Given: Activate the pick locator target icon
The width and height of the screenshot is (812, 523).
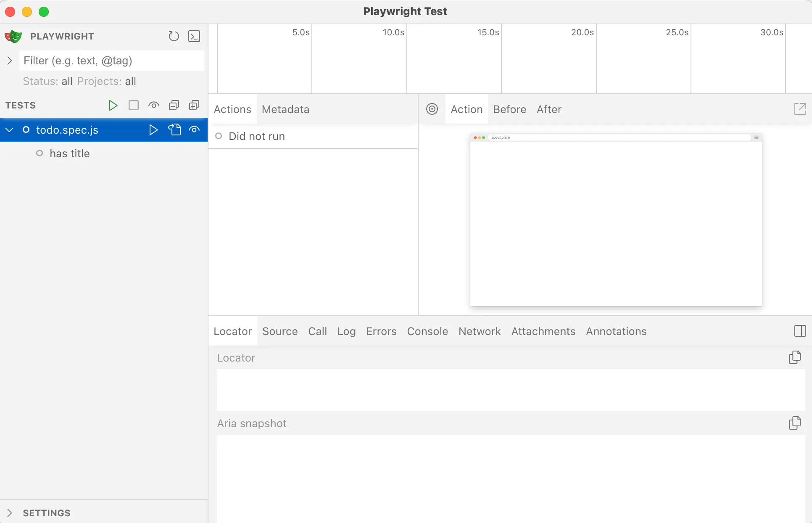Looking at the screenshot, I should click(x=432, y=109).
